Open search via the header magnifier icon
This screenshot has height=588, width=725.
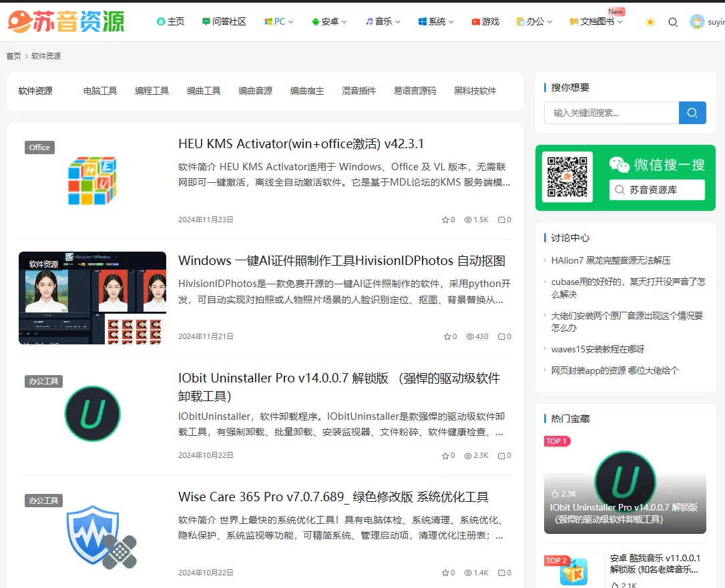(x=673, y=22)
